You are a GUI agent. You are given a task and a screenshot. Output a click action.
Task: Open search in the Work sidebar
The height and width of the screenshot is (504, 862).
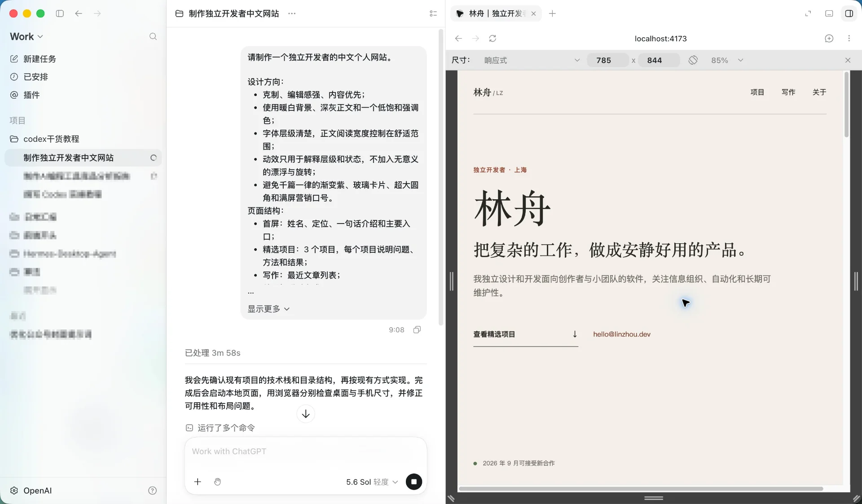click(x=153, y=36)
